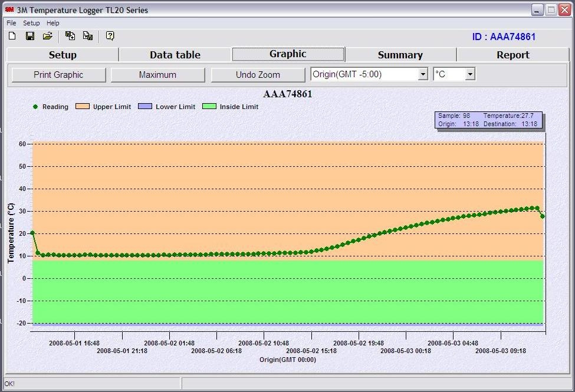Select the Graphic tab
This screenshot has width=575, height=392.
click(x=288, y=54)
